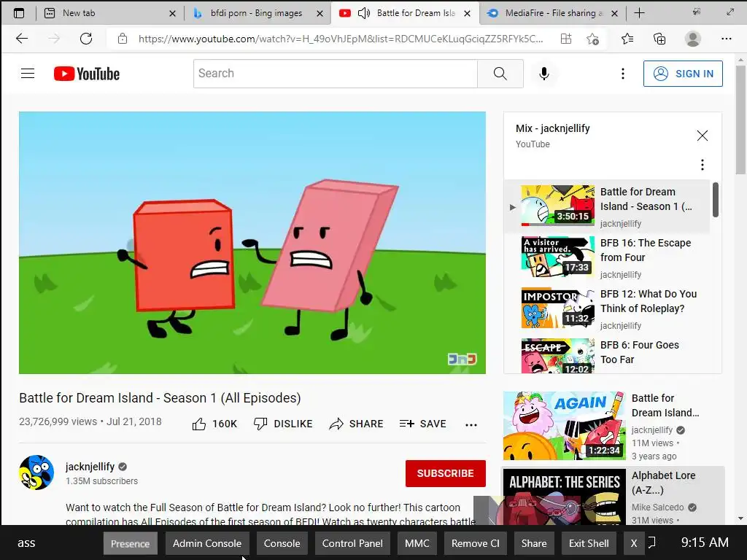Open MMC in bottom bar
Screen dimensions: 747x560
417,543
